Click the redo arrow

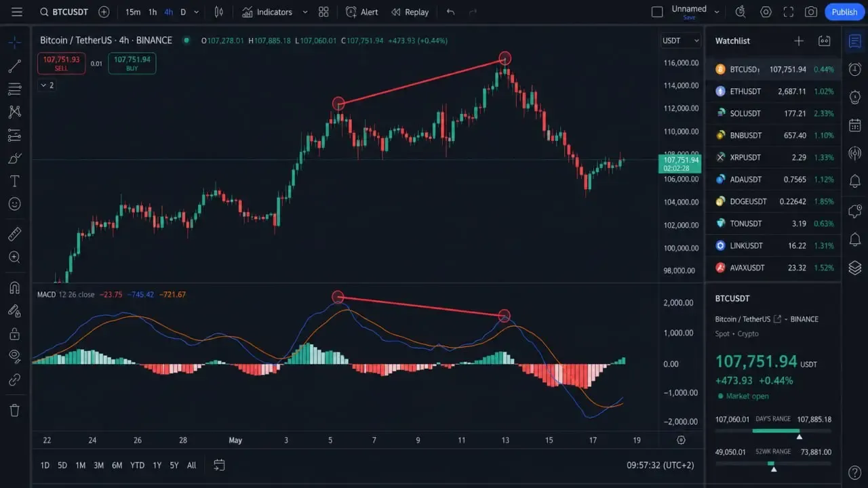(473, 12)
